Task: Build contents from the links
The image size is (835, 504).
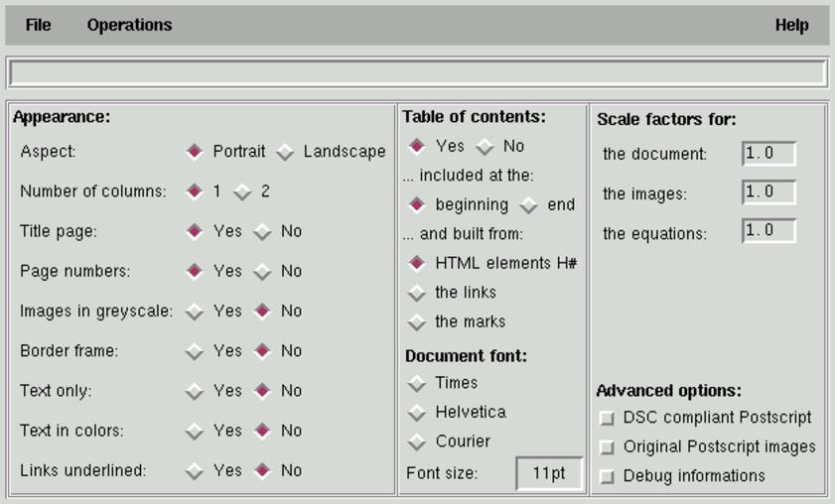Action: 417,294
